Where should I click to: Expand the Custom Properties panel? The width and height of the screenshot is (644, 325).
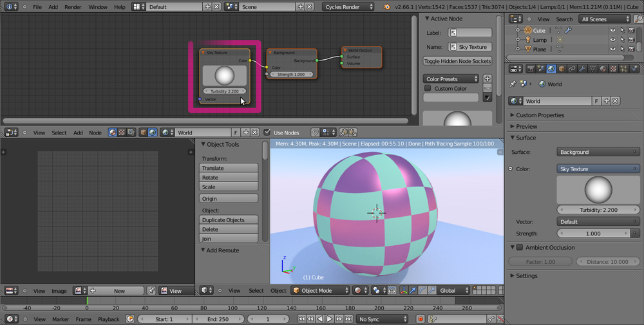click(x=540, y=115)
